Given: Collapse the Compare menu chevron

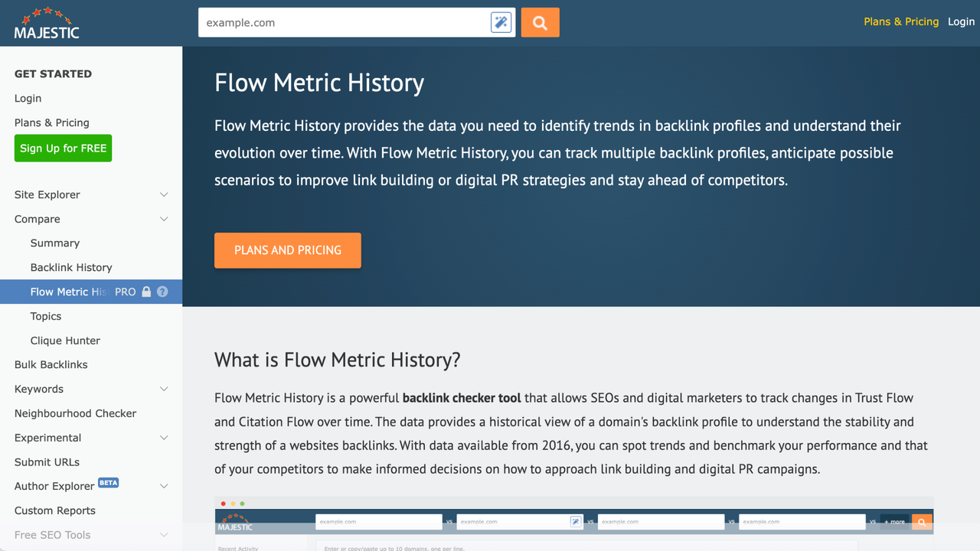Looking at the screenshot, I should pos(164,219).
